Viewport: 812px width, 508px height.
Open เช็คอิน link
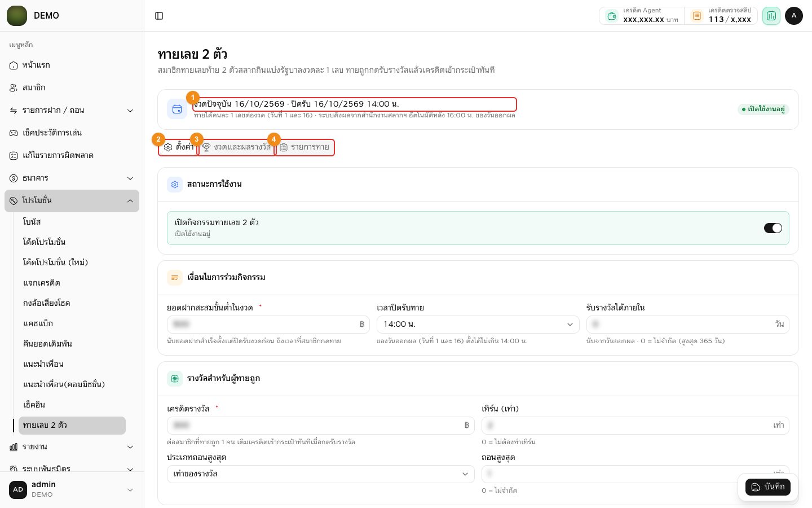(72, 405)
